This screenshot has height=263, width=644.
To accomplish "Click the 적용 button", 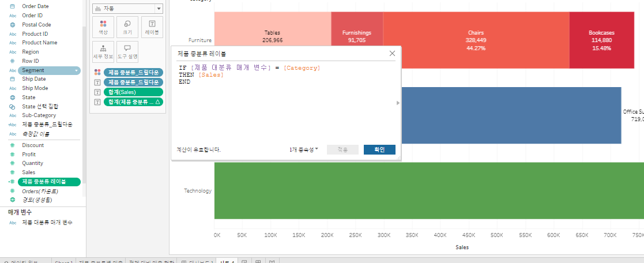I will point(342,149).
